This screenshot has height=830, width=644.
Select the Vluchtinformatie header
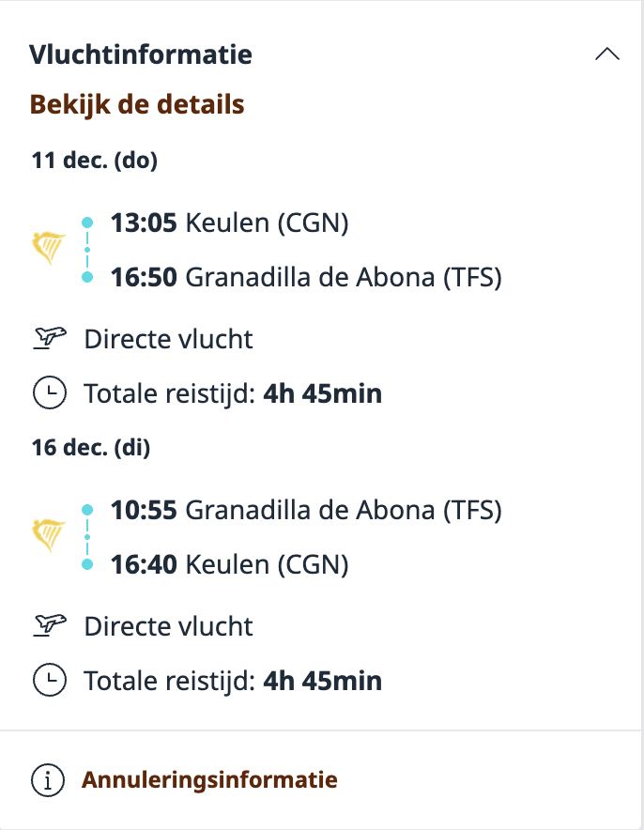[143, 54]
